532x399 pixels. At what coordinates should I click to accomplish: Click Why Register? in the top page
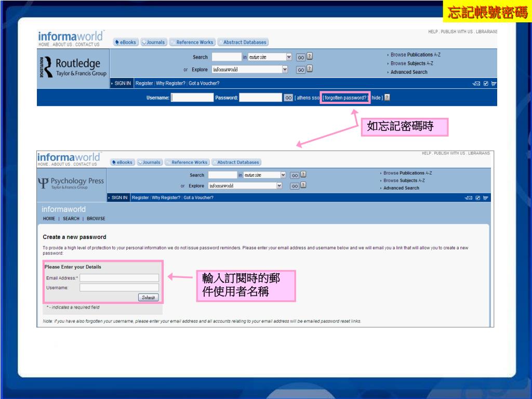click(x=170, y=83)
